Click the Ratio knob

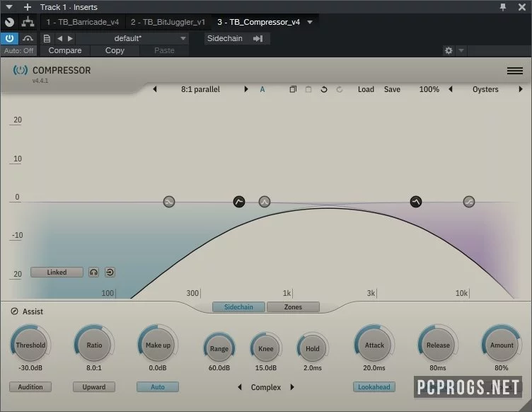click(x=94, y=345)
